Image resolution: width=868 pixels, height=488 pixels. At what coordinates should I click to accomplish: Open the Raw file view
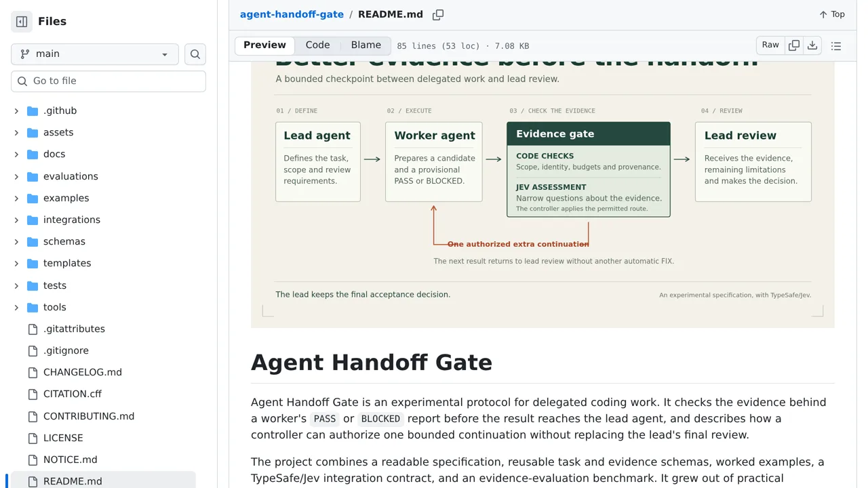click(x=770, y=45)
